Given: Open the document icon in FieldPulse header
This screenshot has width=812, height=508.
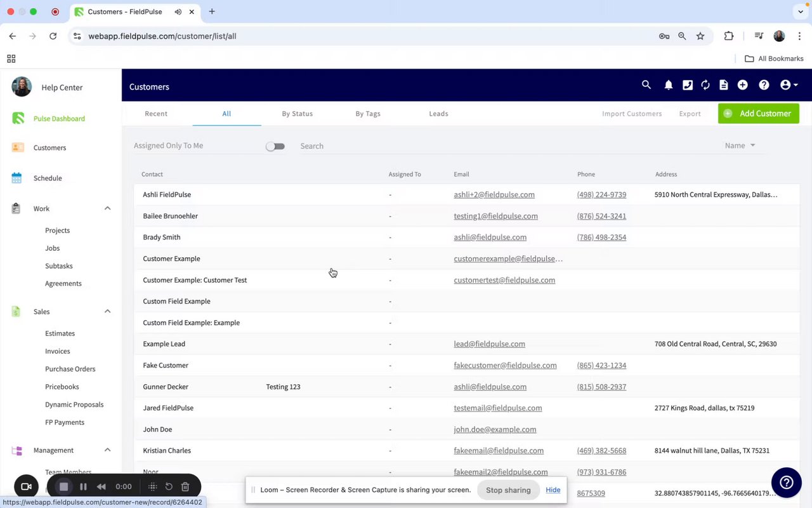Looking at the screenshot, I should click(x=724, y=85).
